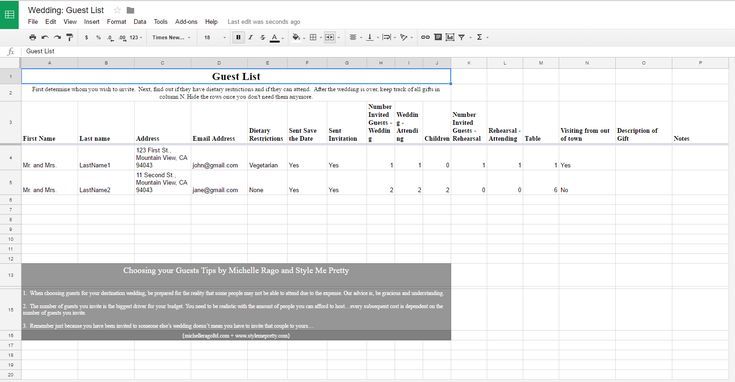This screenshot has height=382, width=735.
Task: Open the Add-ons menu
Action: click(186, 22)
